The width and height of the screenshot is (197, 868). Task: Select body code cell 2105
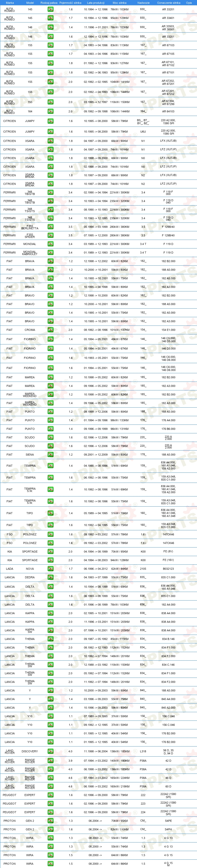[143, 569]
